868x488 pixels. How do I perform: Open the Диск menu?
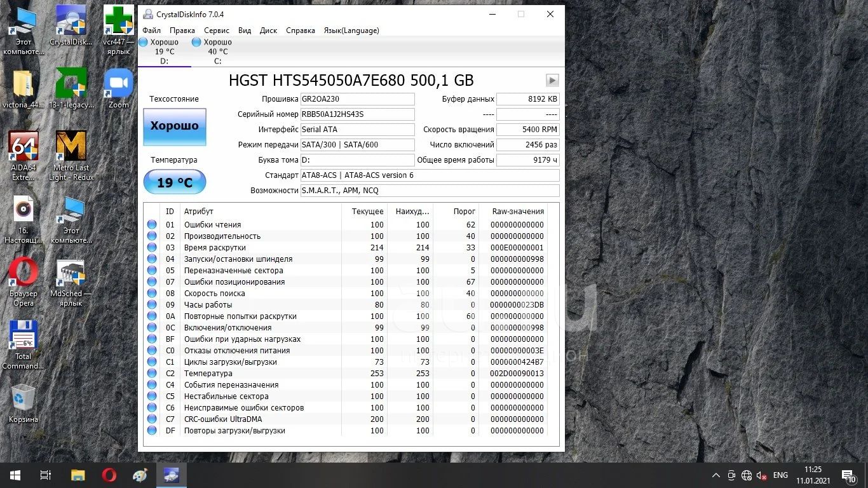[269, 30]
